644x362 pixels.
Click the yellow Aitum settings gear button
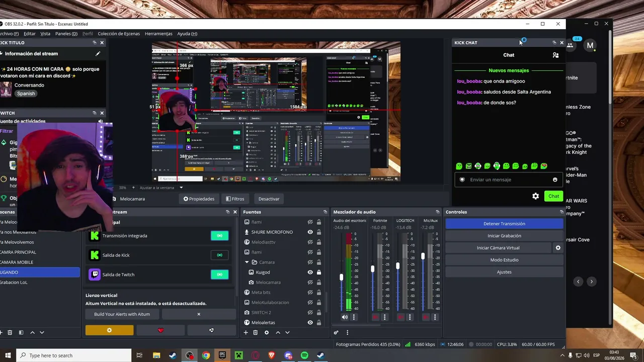pyautogui.click(x=109, y=330)
